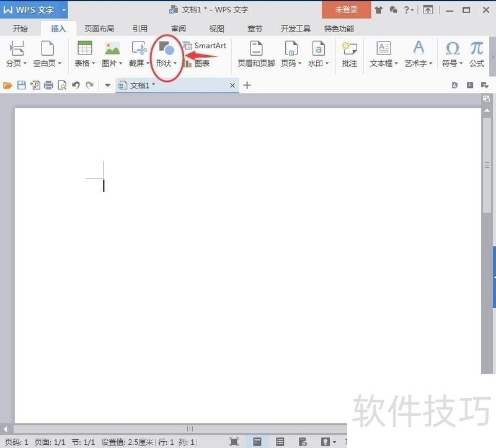Click the Export to PDF icon

(x=35, y=85)
